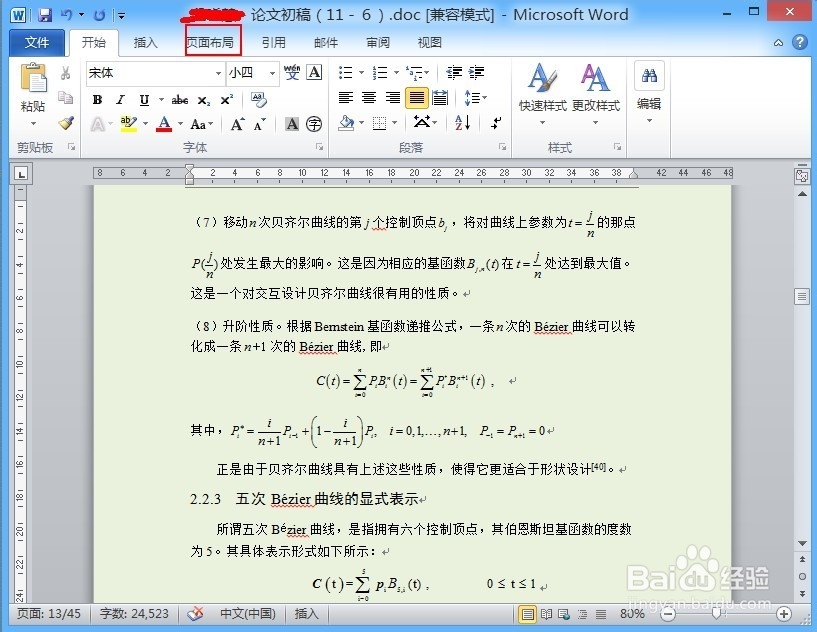Clear all formatting with eraser icon
Screen dimensions: 817x632
[258, 100]
